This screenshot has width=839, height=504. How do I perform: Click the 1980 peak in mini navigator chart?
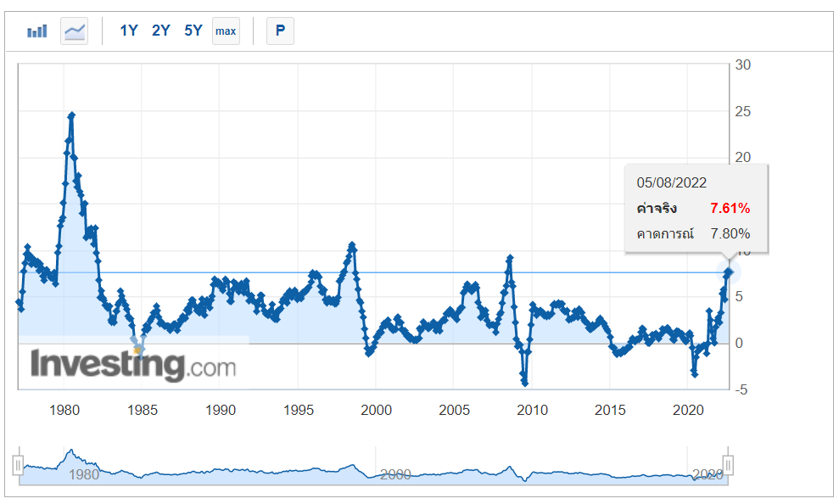click(71, 451)
